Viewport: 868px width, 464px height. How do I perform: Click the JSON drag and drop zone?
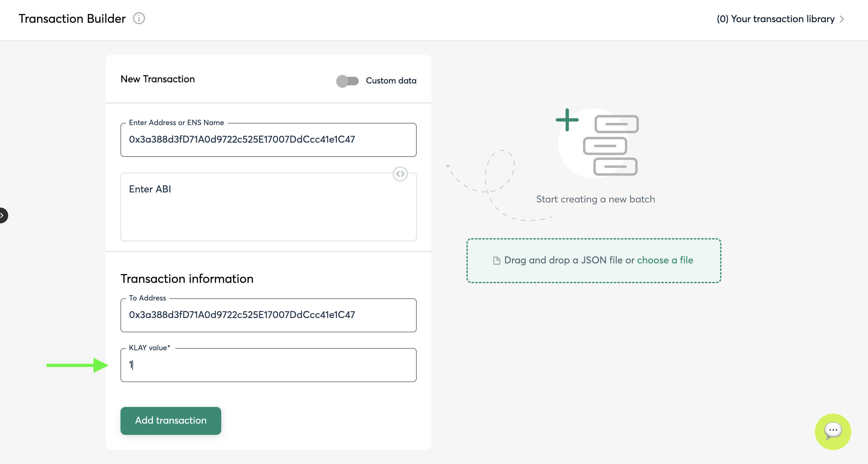593,273
